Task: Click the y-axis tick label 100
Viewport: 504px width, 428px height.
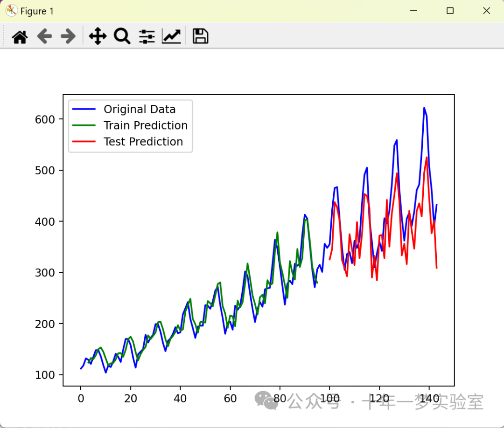Action: tap(45, 375)
